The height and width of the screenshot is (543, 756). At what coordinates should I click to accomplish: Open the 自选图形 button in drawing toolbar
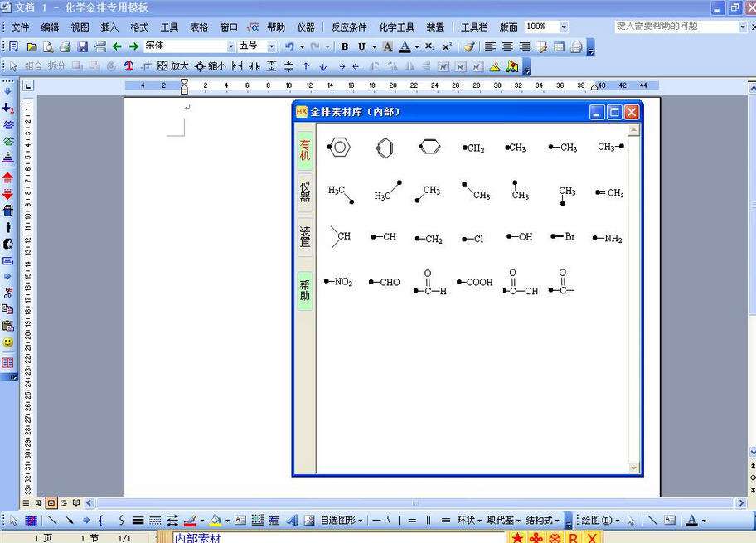pos(341,521)
